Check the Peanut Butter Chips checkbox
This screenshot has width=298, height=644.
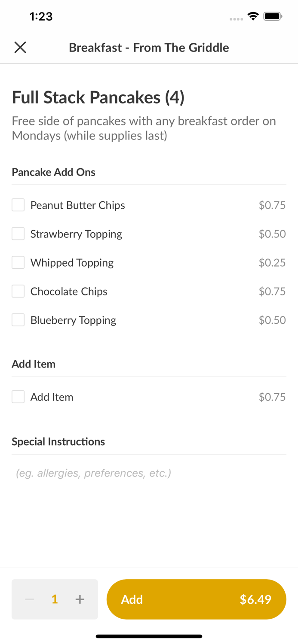click(x=18, y=205)
